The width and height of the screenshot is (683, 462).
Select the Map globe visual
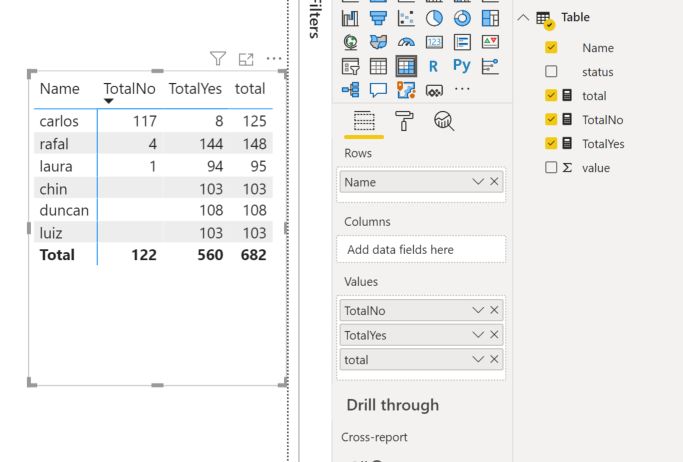pyautogui.click(x=350, y=42)
